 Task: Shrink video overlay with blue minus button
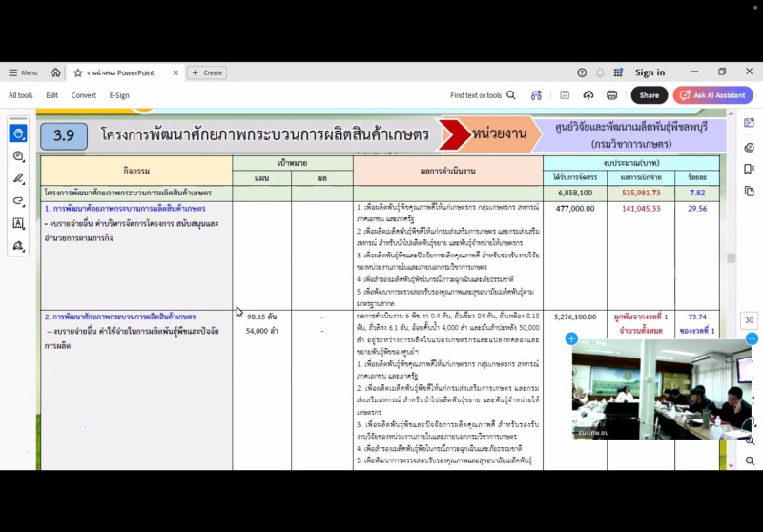(x=752, y=338)
